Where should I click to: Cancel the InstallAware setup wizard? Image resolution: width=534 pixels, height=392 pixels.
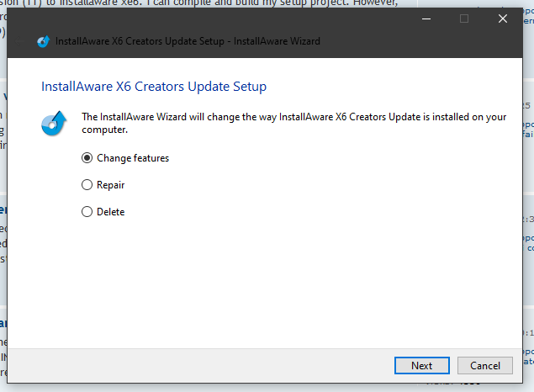pos(485,365)
